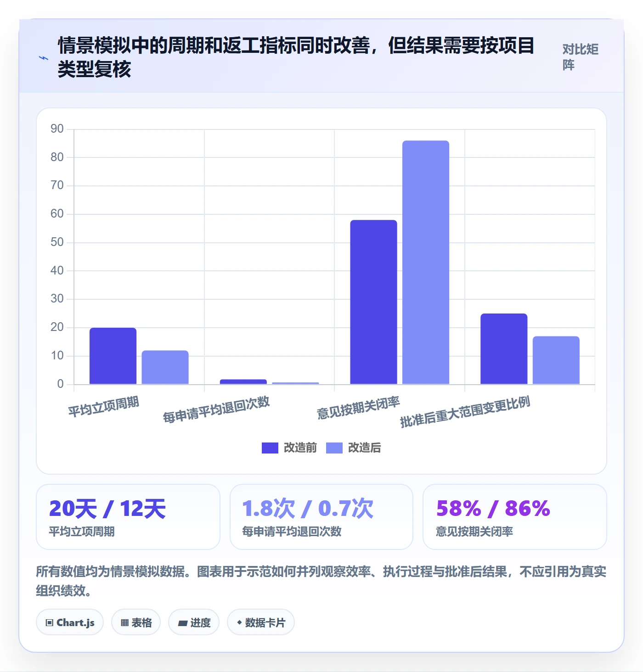Click the lightning bolt icon beside the title

[44, 58]
